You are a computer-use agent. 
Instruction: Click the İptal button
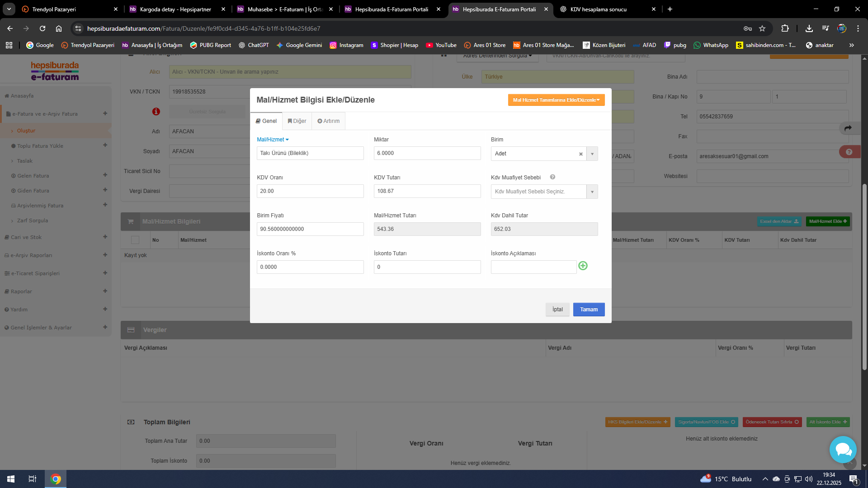(557, 310)
